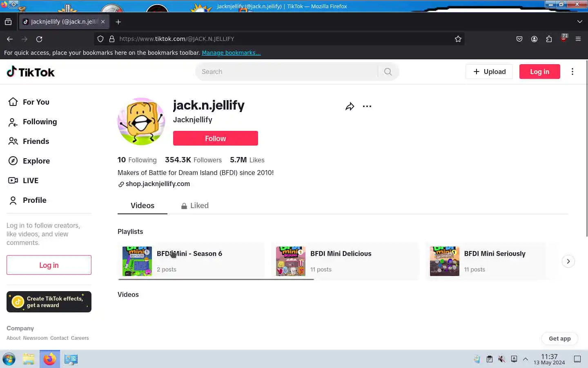
Task: Click the tracking protection shield icon
Action: (x=100, y=39)
